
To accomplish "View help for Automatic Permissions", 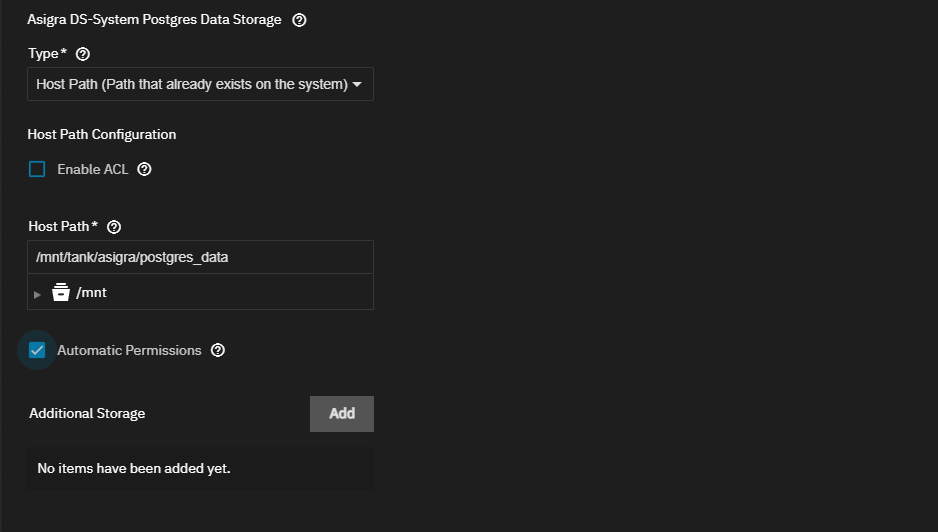I will pyautogui.click(x=218, y=350).
